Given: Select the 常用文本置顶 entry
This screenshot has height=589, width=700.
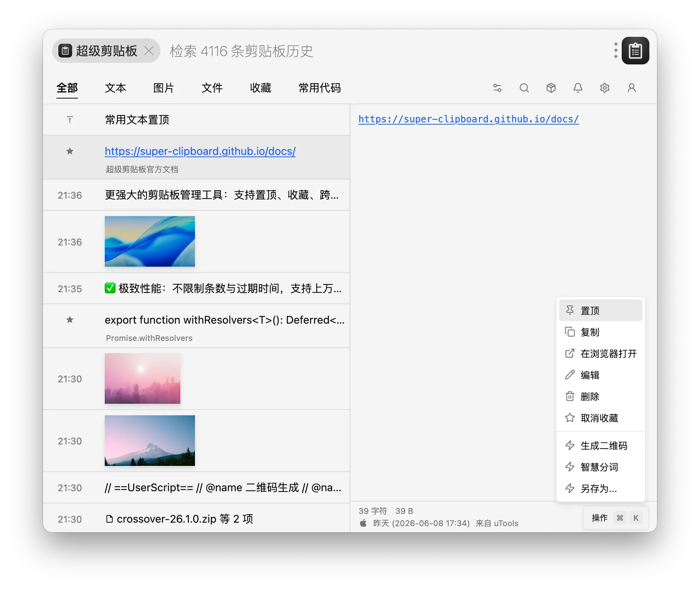Looking at the screenshot, I should pyautogui.click(x=196, y=120).
